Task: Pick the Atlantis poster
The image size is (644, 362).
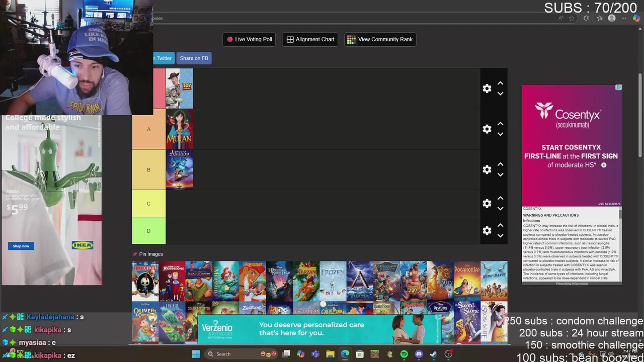Action: click(x=360, y=281)
